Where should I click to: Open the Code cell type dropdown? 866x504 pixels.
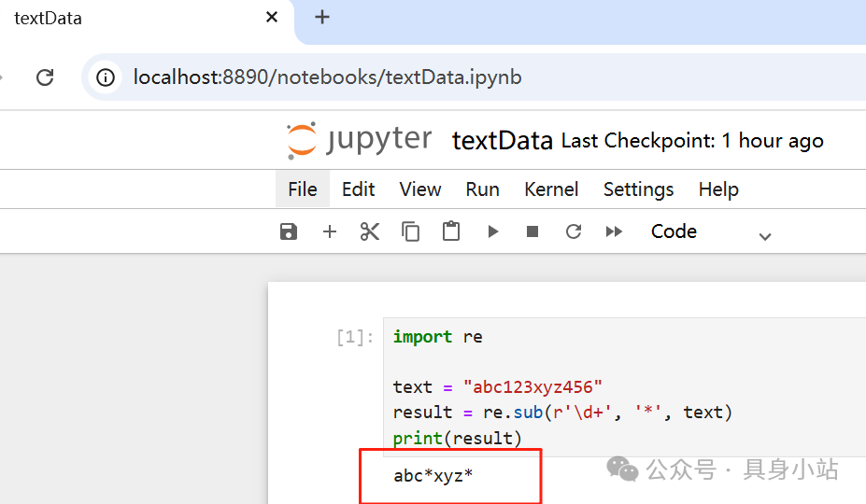(x=711, y=231)
